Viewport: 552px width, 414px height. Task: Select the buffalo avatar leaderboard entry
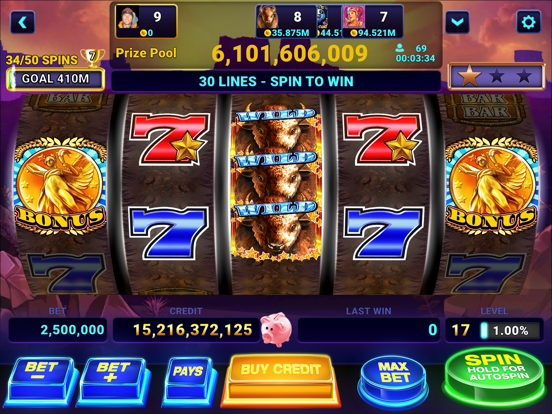[286, 21]
